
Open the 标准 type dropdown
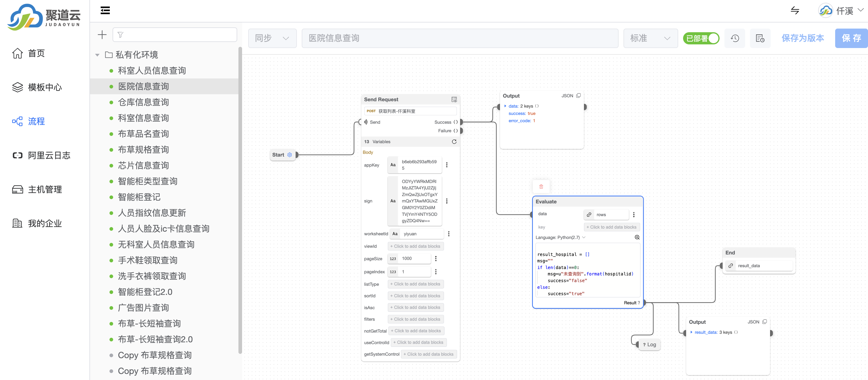pos(650,38)
